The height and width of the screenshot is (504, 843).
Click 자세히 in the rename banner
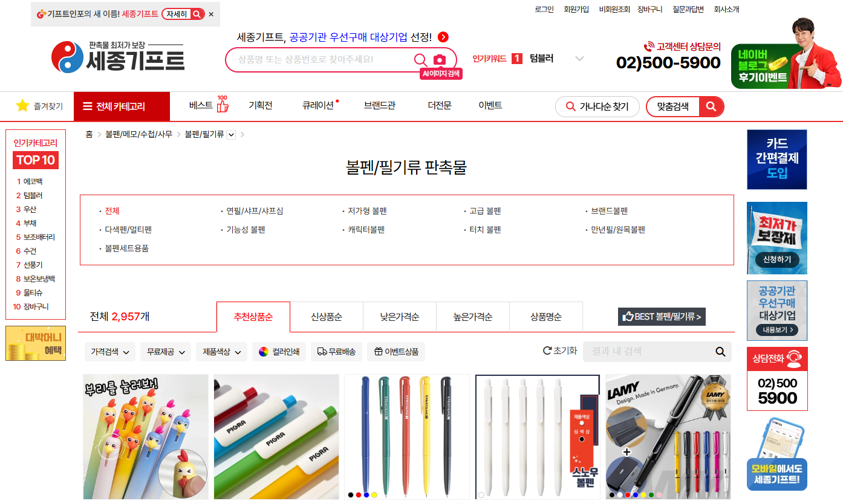pyautogui.click(x=183, y=14)
